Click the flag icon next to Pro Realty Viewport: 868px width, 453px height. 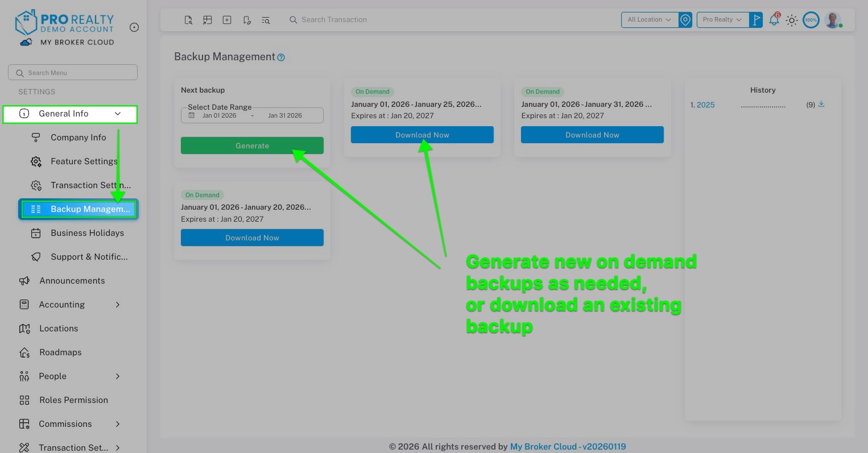pyautogui.click(x=757, y=19)
